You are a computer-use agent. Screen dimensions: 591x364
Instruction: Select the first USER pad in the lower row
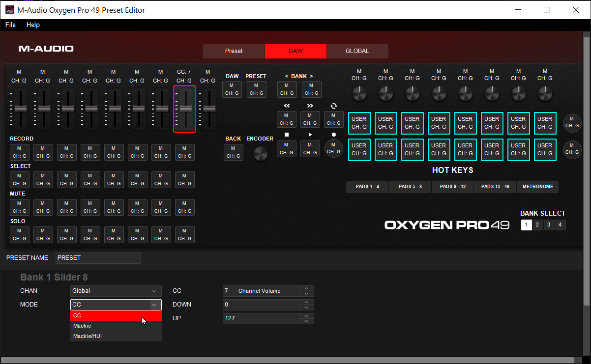click(359, 150)
